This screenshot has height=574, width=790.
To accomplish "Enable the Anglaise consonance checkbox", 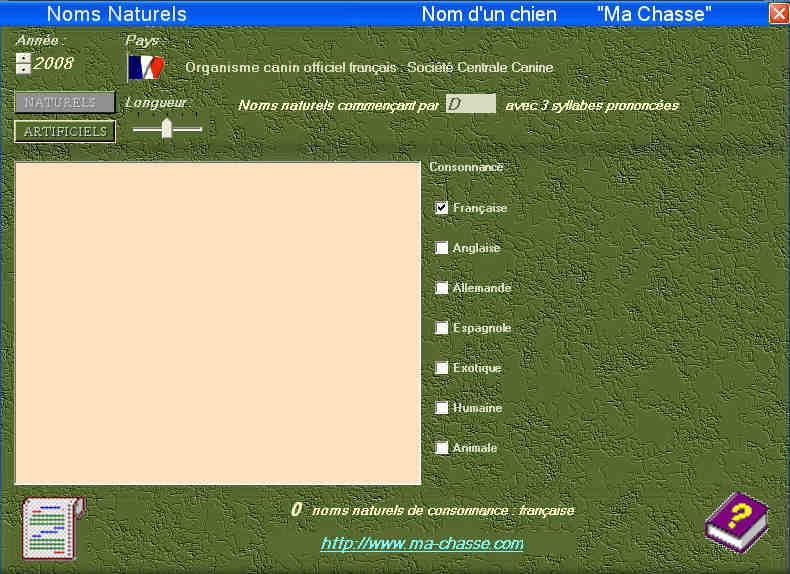I will click(x=441, y=247).
